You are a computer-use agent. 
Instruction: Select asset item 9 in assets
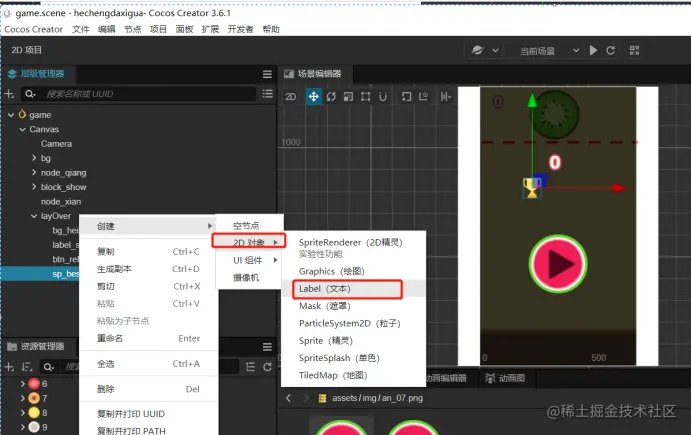pos(38,427)
